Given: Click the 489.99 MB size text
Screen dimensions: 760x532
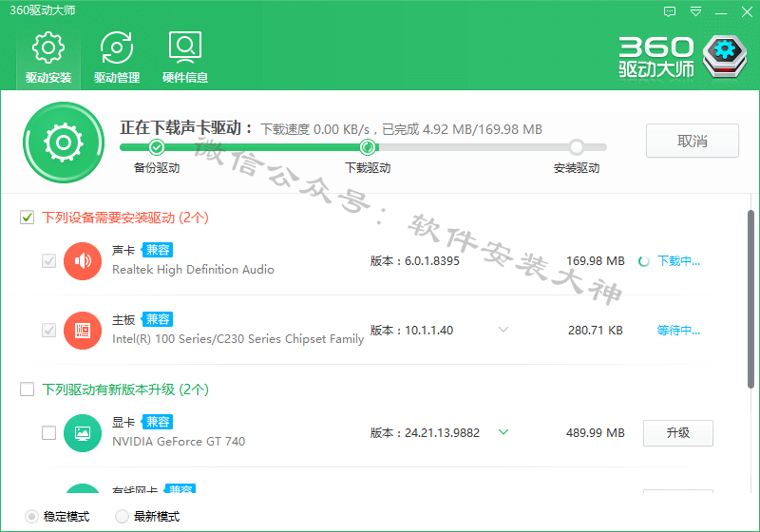Looking at the screenshot, I should pyautogui.click(x=596, y=432).
